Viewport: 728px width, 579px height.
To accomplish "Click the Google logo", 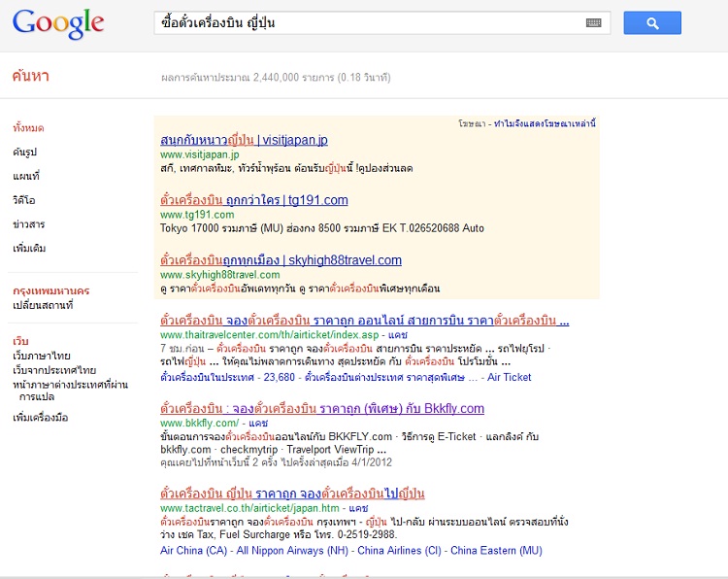I will pyautogui.click(x=58, y=24).
